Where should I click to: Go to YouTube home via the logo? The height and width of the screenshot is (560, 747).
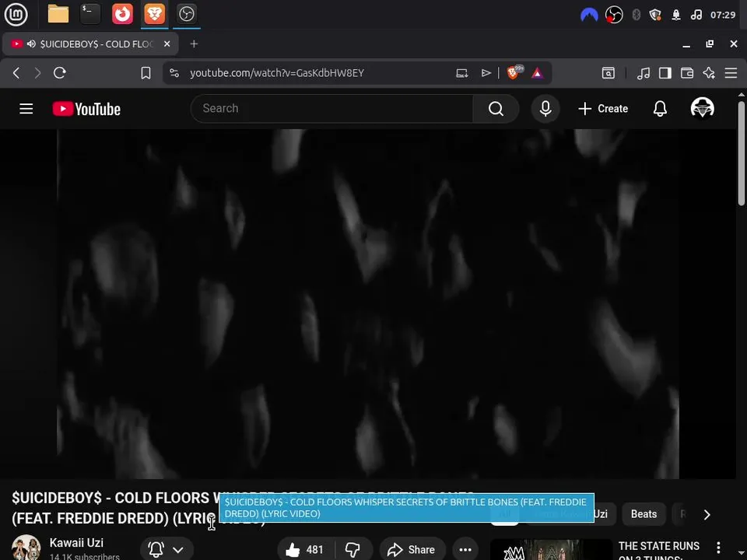coord(86,109)
